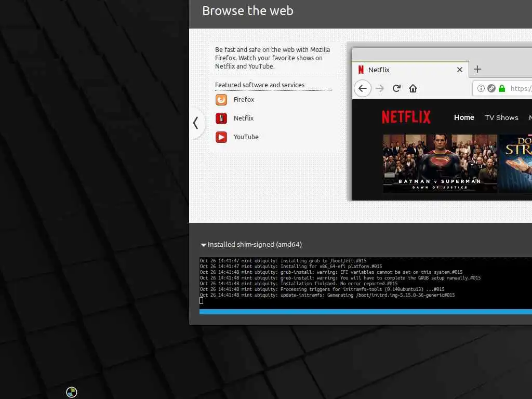Screen dimensions: 532x399
Task: Click log line 'complete the GRUB setup manually'
Action: [340, 278]
